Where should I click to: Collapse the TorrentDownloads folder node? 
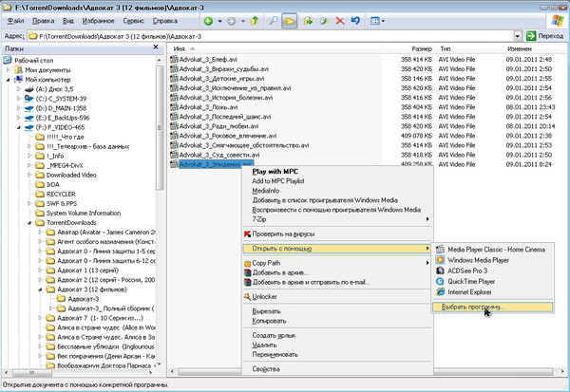click(x=29, y=222)
